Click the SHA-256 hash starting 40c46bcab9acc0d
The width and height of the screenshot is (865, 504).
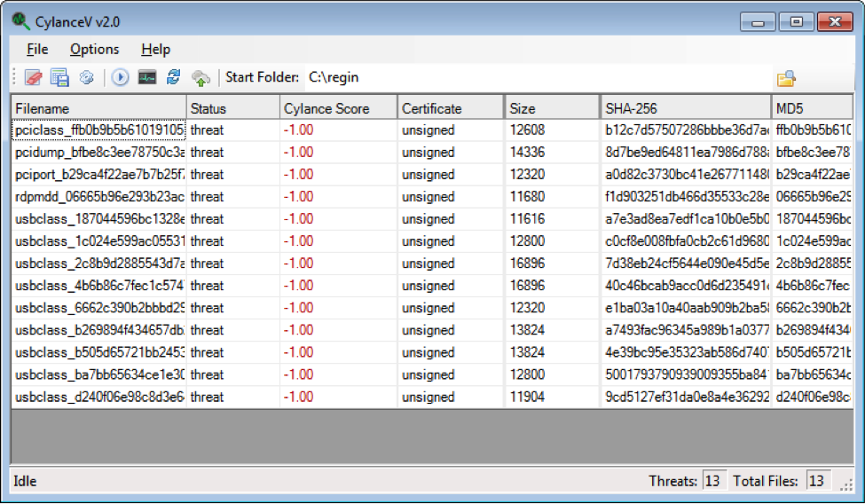(687, 286)
